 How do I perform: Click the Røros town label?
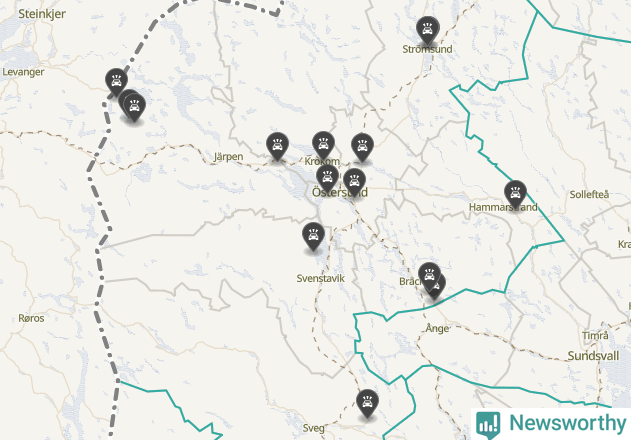[31, 318]
